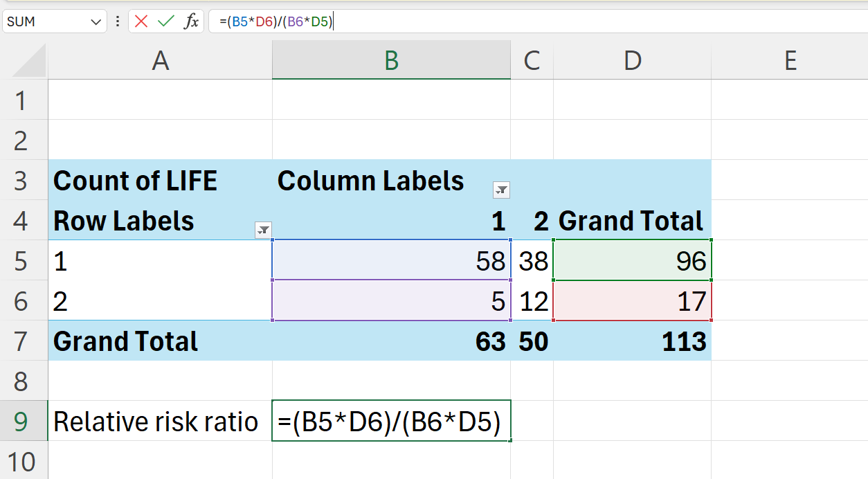868x479 pixels.
Task: Open the Row Labels filter dropdown
Action: [263, 230]
